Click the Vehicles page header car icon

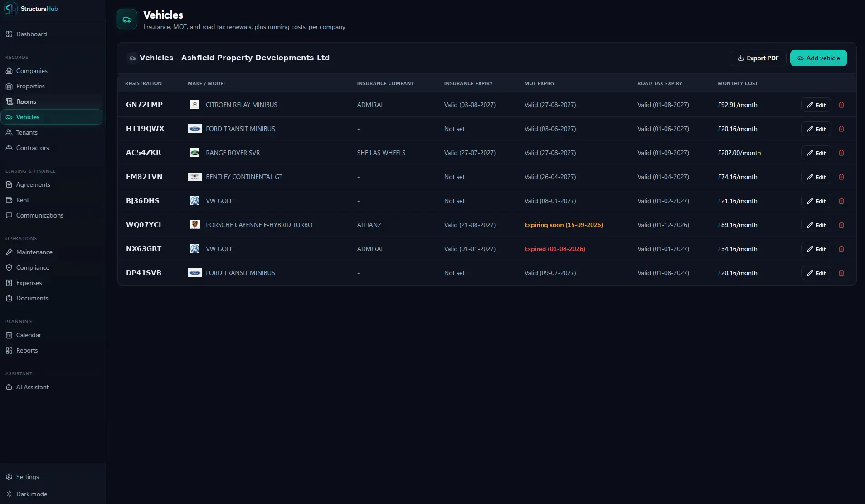(127, 19)
